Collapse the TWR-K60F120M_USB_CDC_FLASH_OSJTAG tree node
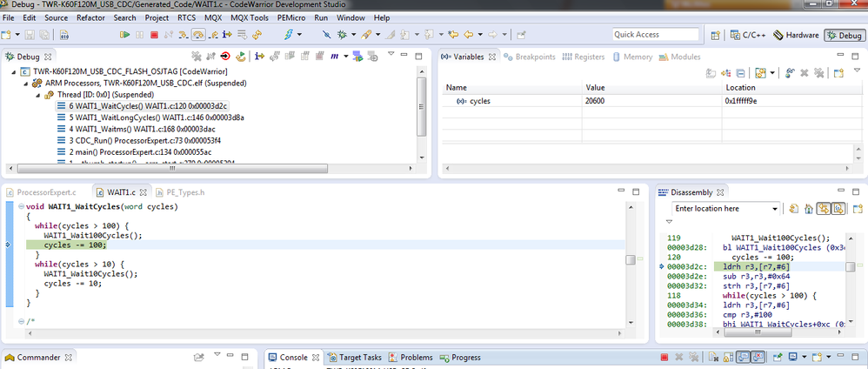The height and width of the screenshot is (369, 868). pos(13,72)
